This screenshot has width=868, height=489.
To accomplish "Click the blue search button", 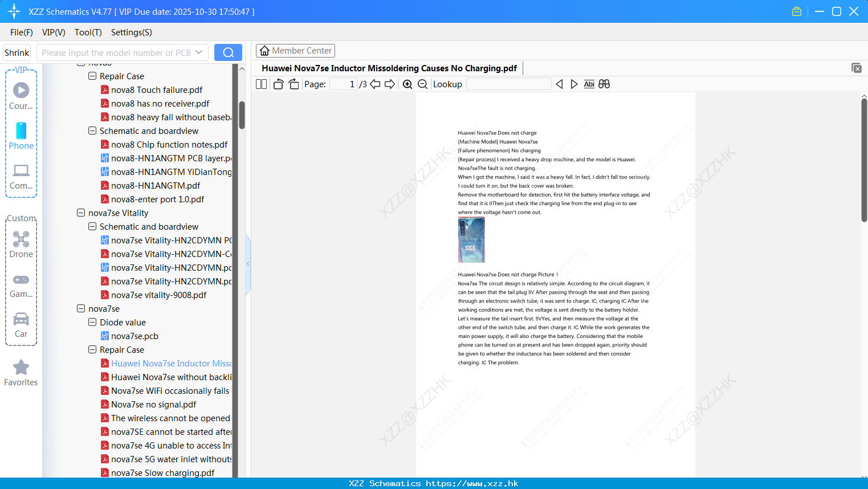I will coord(228,52).
